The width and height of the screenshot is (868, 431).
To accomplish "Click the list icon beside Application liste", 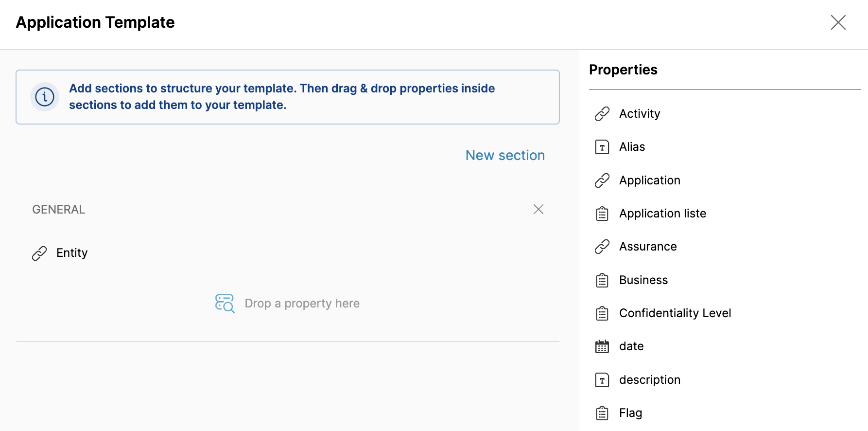I will (602, 214).
